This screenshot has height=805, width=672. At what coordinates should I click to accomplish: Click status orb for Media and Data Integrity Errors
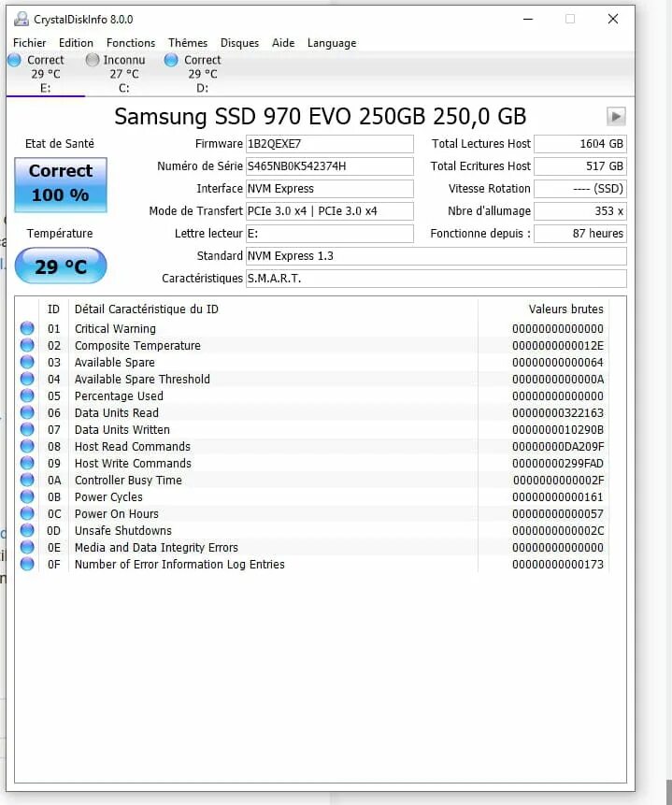tap(27, 547)
